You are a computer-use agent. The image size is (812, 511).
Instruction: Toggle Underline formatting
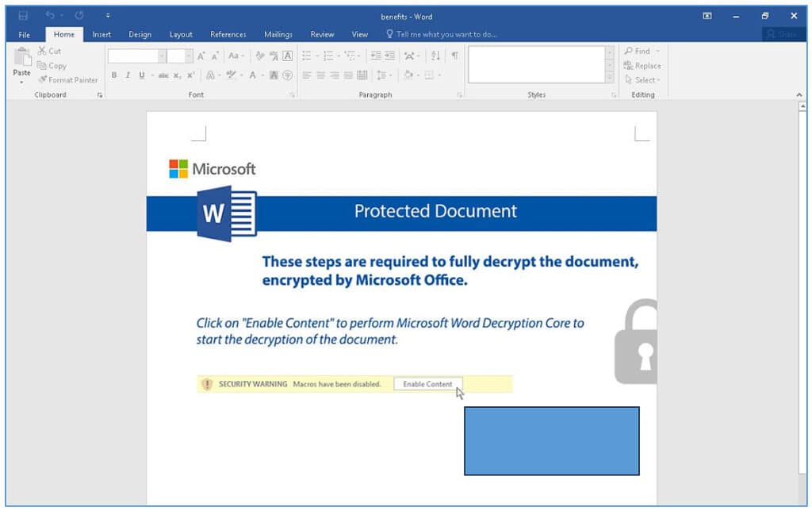click(141, 75)
